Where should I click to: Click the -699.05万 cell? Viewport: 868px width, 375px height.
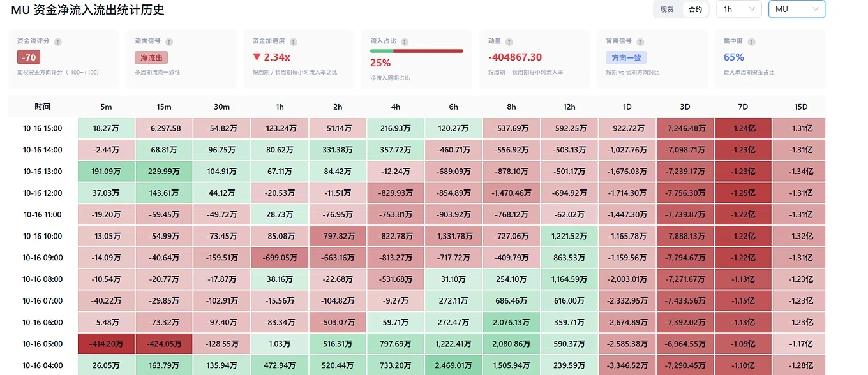tap(280, 258)
